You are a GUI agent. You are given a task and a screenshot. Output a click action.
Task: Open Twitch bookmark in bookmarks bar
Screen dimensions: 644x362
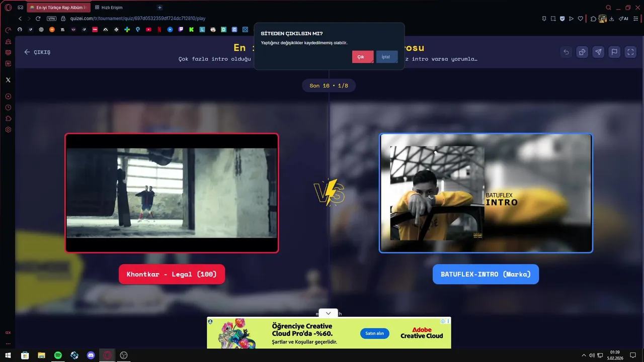click(x=181, y=30)
